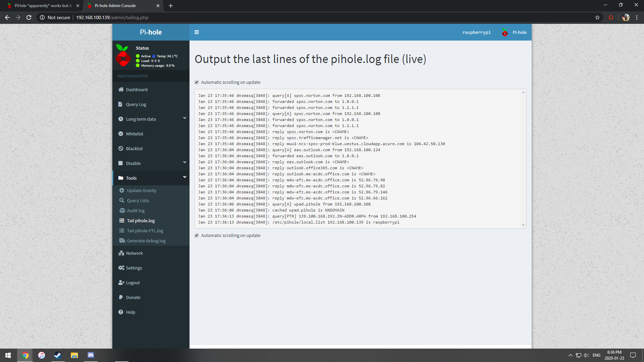
Task: Toggle the sidebar with the hamburger icon
Action: [x=197, y=32]
